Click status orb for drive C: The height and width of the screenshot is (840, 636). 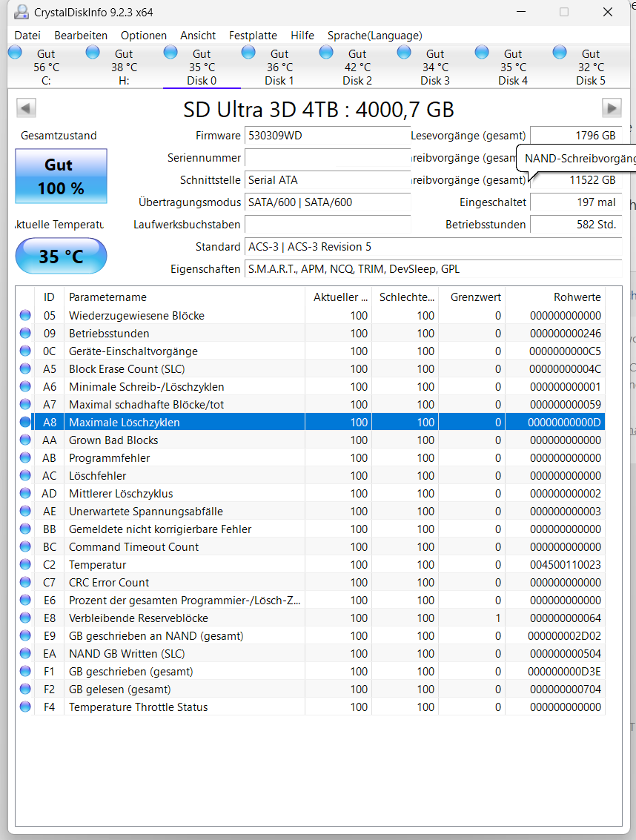(x=15, y=52)
